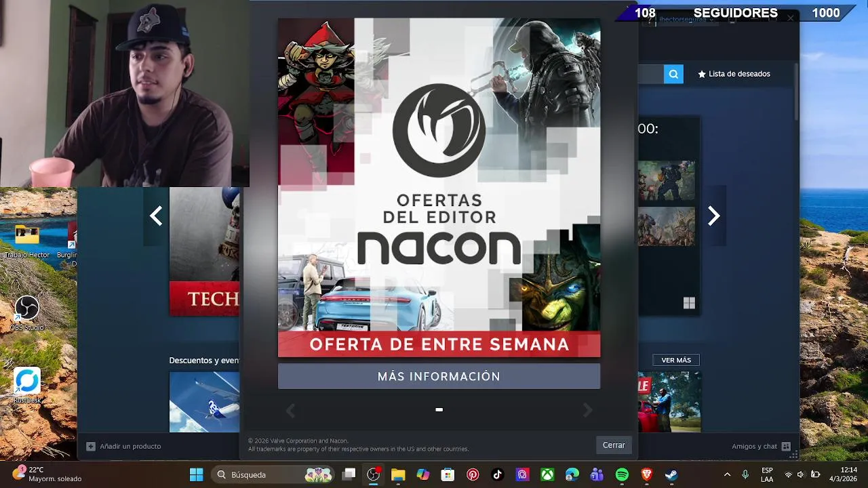Click the popup's next-slide arrow
This screenshot has height=488, width=868.
[587, 410]
